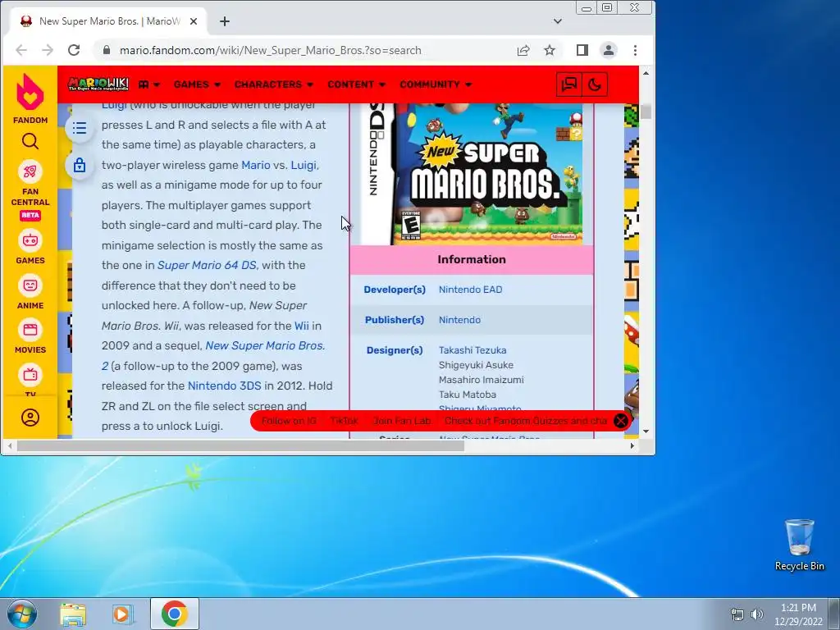Expand the CHARACTERS menu
The width and height of the screenshot is (840, 630).
tap(274, 84)
